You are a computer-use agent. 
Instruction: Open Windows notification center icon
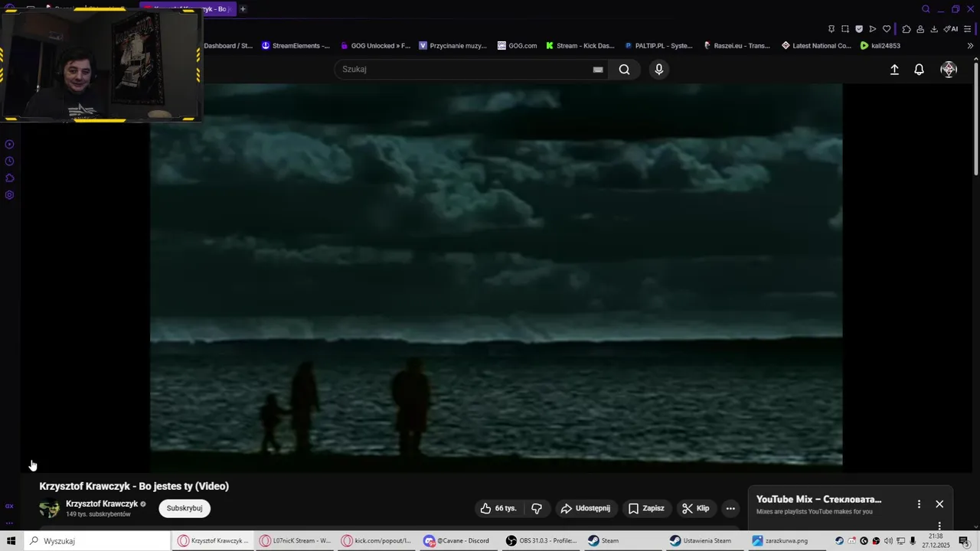[964, 541]
